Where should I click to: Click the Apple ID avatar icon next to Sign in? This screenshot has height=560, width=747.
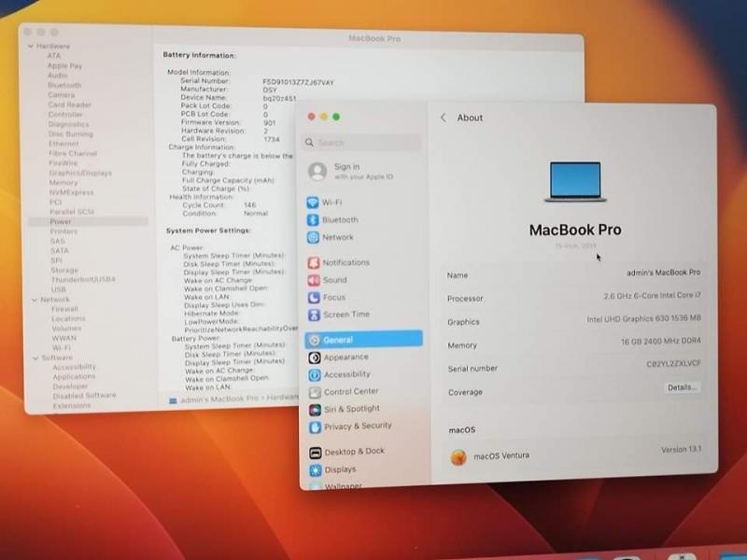click(317, 172)
